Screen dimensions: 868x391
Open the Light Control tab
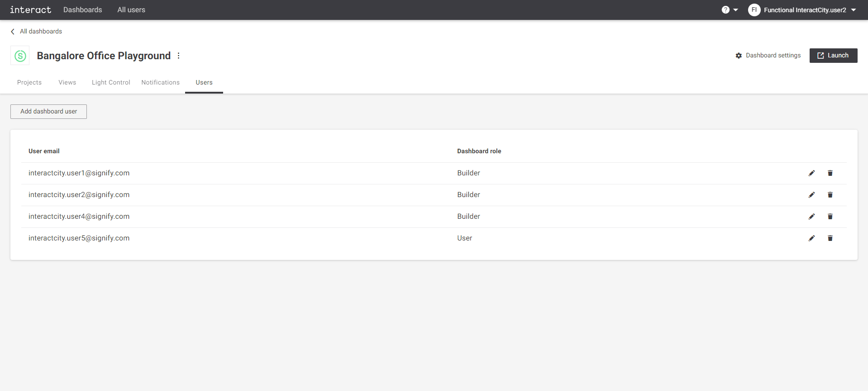(111, 82)
